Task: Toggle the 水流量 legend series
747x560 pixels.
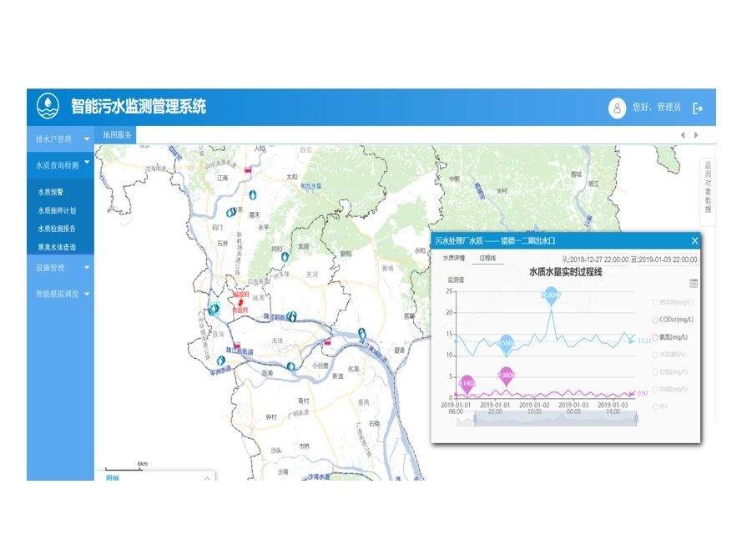Action: 669,355
